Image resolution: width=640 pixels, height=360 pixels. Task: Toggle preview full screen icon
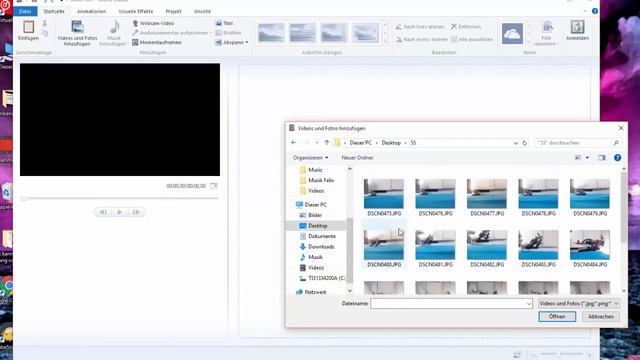point(213,186)
